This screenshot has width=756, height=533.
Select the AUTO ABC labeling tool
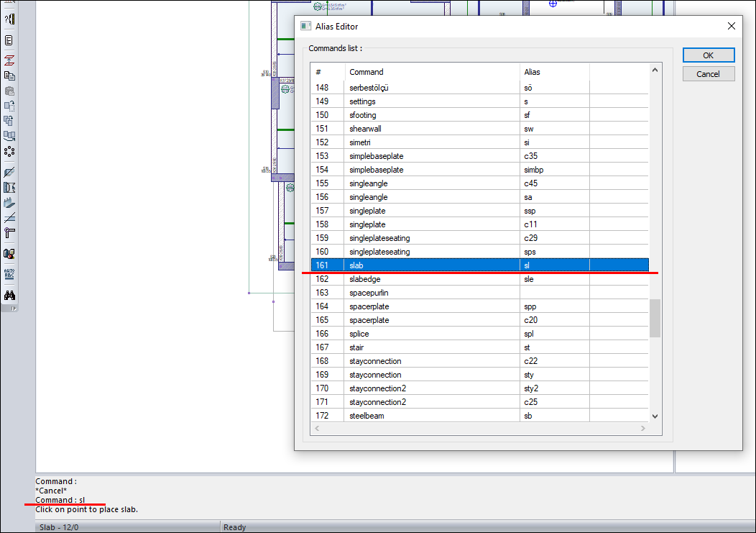point(9,274)
